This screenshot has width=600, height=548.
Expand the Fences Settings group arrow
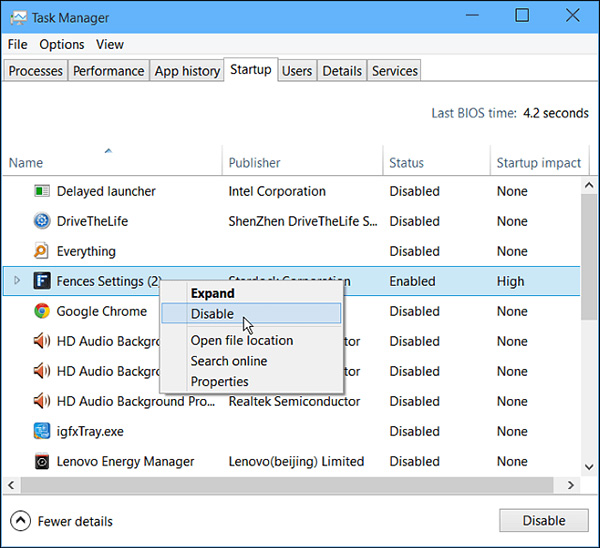pos(16,281)
